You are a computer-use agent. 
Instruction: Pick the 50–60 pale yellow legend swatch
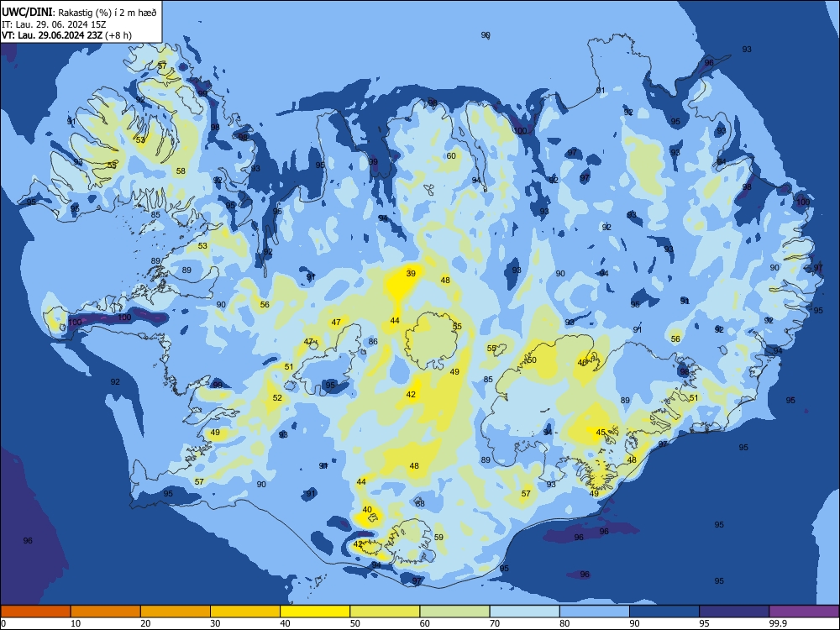[385, 612]
